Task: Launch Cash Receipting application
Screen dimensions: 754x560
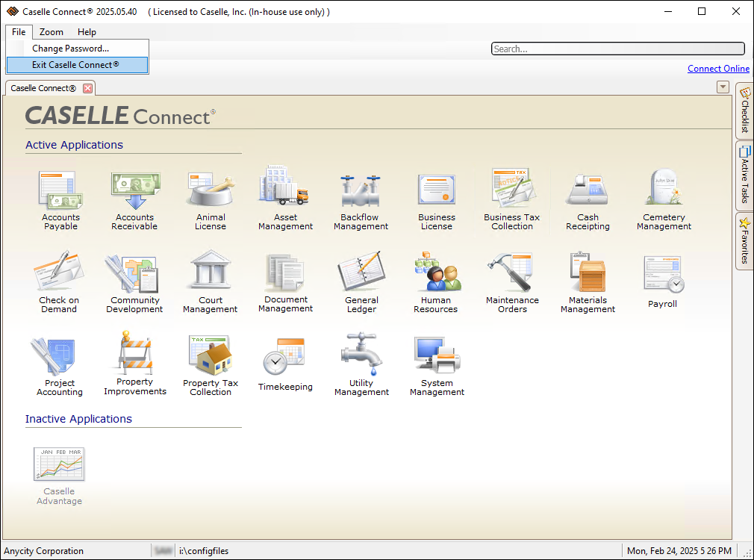Action: [588, 202]
